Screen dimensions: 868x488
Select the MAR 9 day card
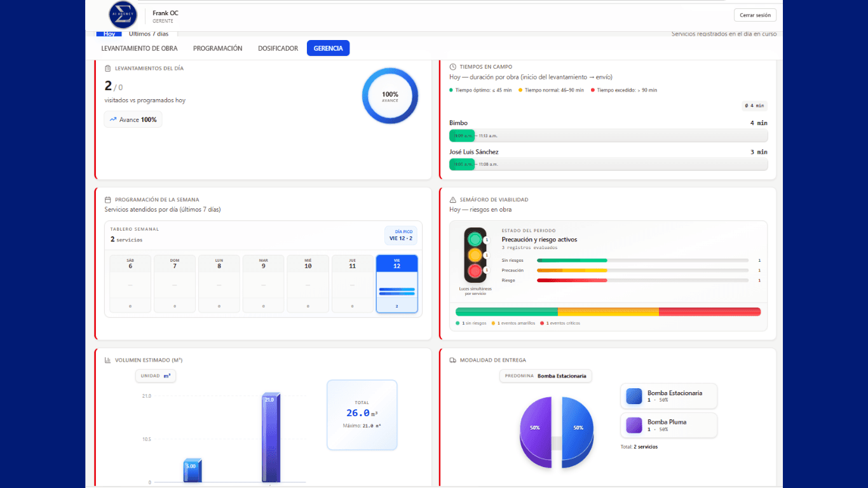click(264, 284)
